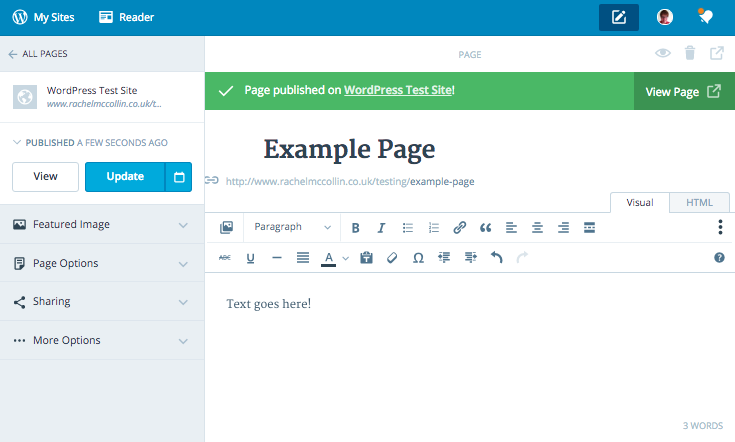Click the write new post icon
This screenshot has width=735, height=442.
618,17
